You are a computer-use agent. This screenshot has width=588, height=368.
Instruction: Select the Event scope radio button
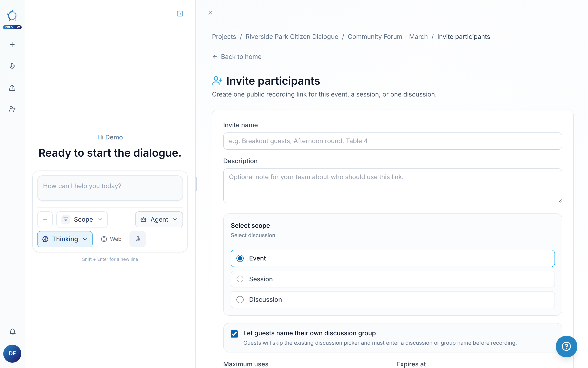click(240, 258)
